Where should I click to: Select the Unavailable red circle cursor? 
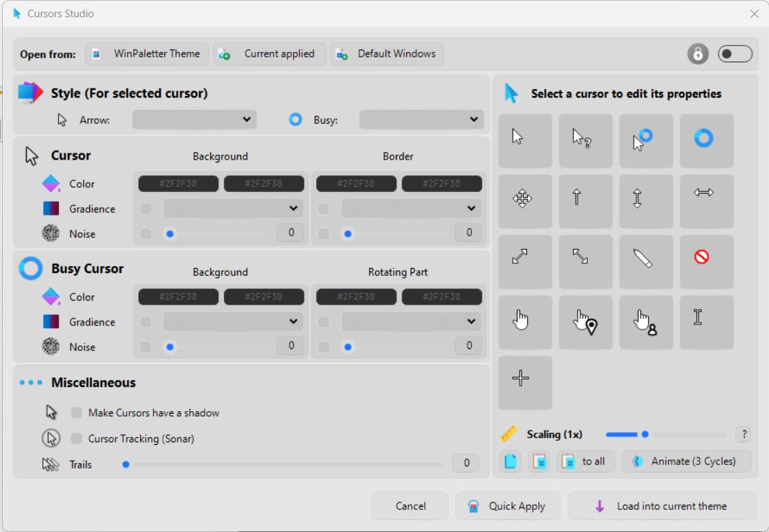(706, 261)
